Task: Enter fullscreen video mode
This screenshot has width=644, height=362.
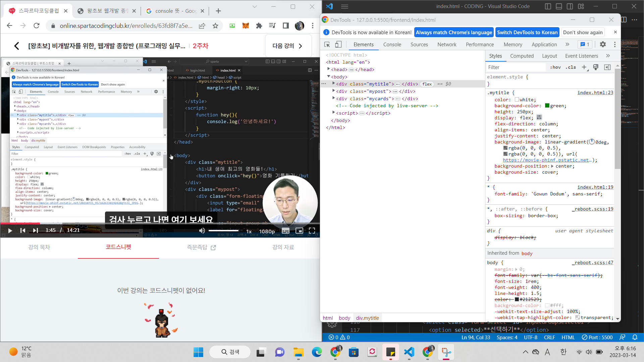Action: pyautogui.click(x=312, y=231)
